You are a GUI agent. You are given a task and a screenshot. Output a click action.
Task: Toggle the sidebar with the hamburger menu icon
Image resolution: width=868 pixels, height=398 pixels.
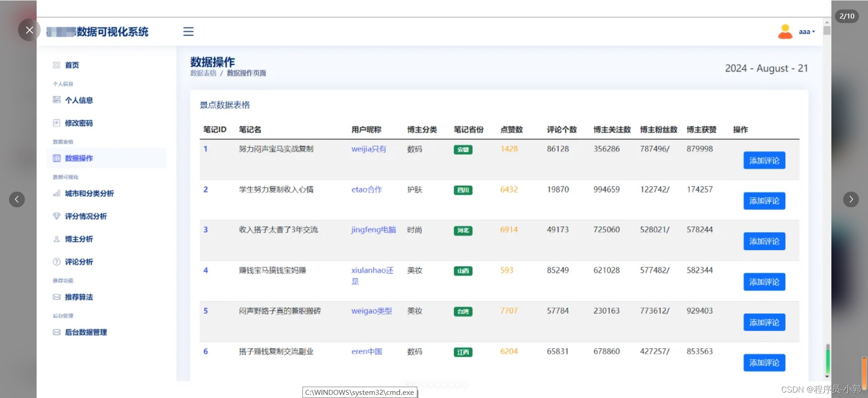pos(189,31)
